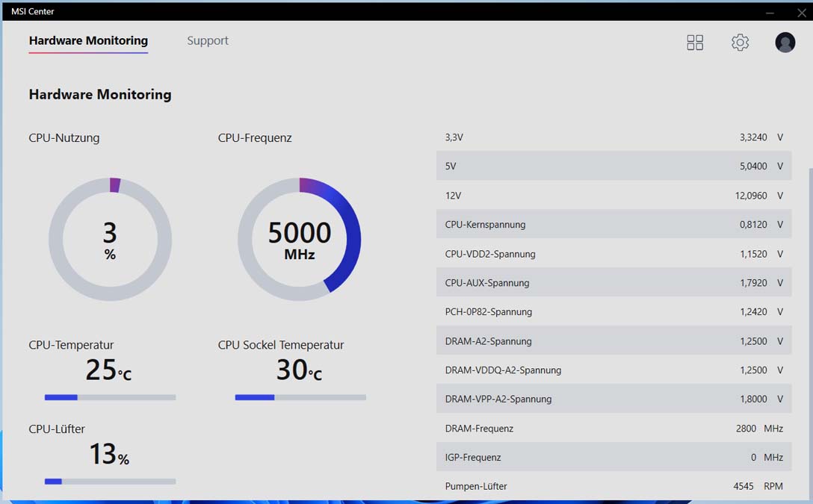Switch to the Hardware Monitoring tab
This screenshot has width=813, height=504.
click(x=88, y=40)
